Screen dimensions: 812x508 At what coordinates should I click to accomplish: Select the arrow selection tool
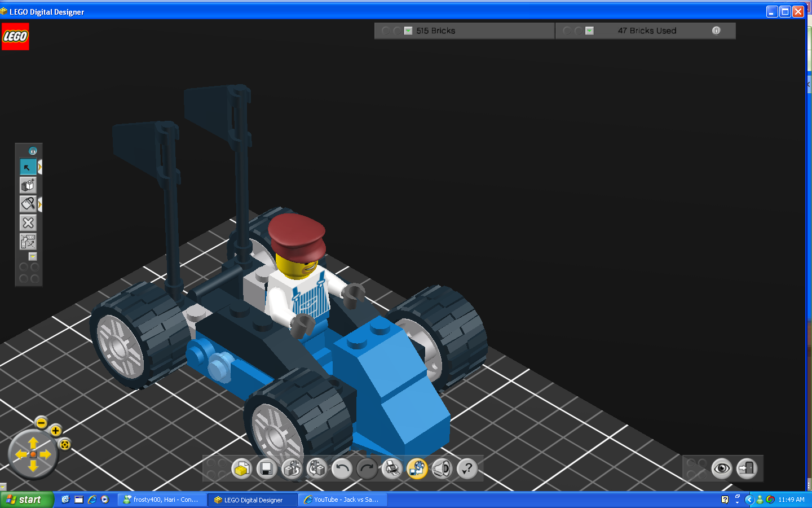pyautogui.click(x=28, y=167)
